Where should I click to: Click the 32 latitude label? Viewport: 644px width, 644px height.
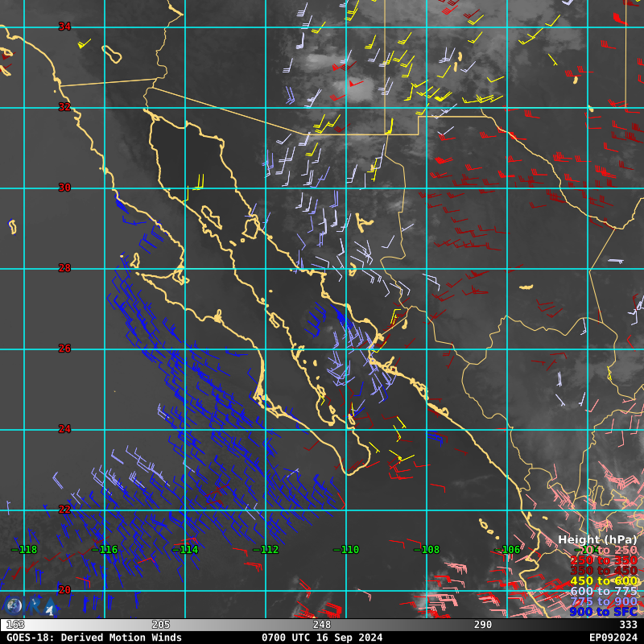[64, 107]
